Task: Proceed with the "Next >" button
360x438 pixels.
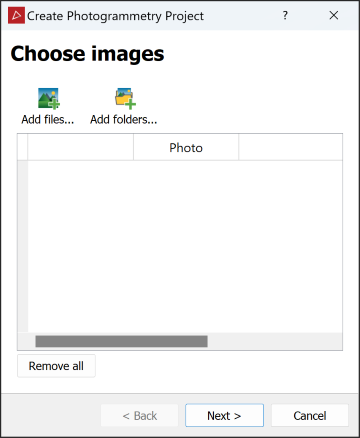Action: [x=224, y=415]
